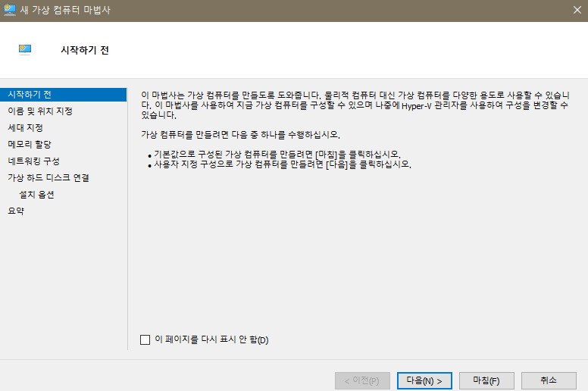Open the 세대 지정 step

[26, 128]
